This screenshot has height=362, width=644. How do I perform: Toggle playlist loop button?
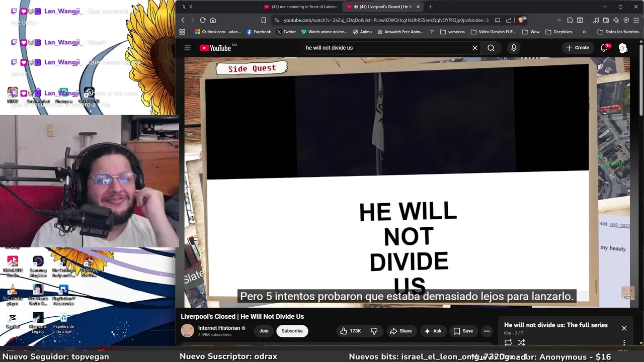(508, 342)
